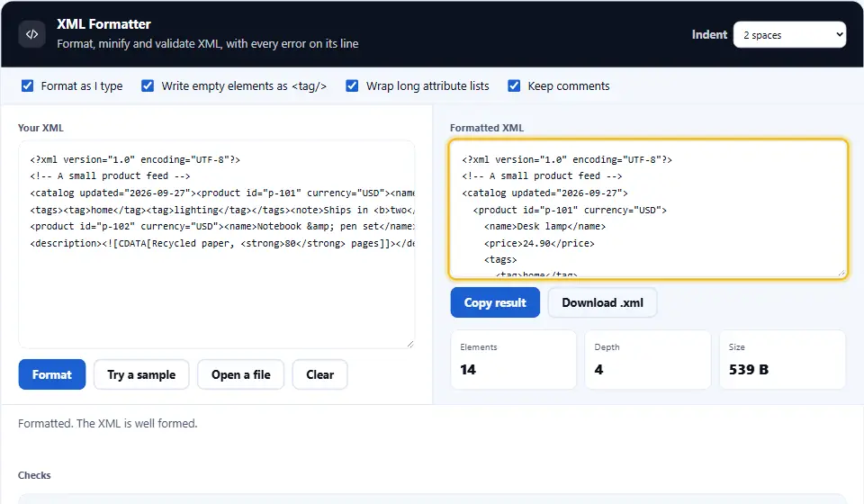Image resolution: width=864 pixels, height=504 pixels.
Task: Grab the Your XML textarea resize handle
Action: tap(410, 345)
